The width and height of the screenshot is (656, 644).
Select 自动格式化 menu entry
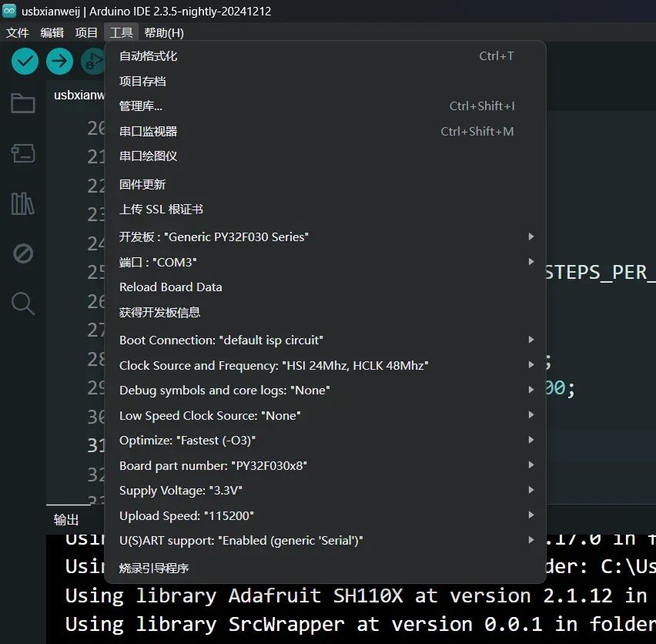coord(325,56)
